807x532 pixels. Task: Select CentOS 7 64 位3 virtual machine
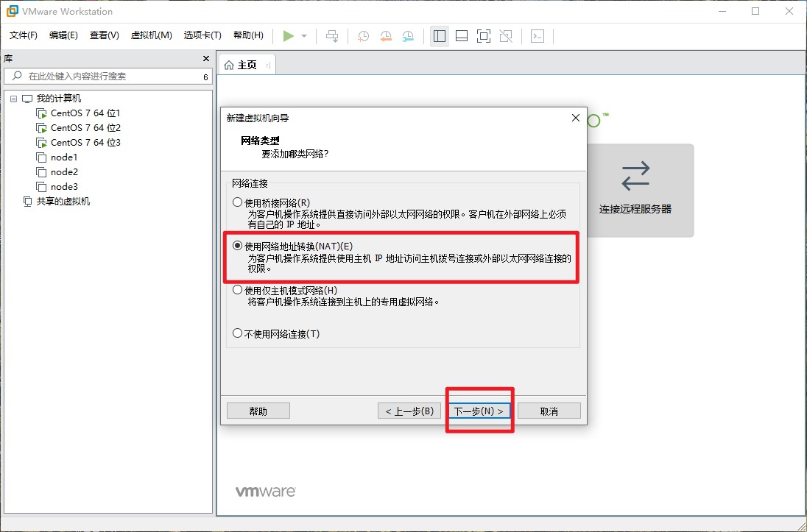click(x=85, y=143)
